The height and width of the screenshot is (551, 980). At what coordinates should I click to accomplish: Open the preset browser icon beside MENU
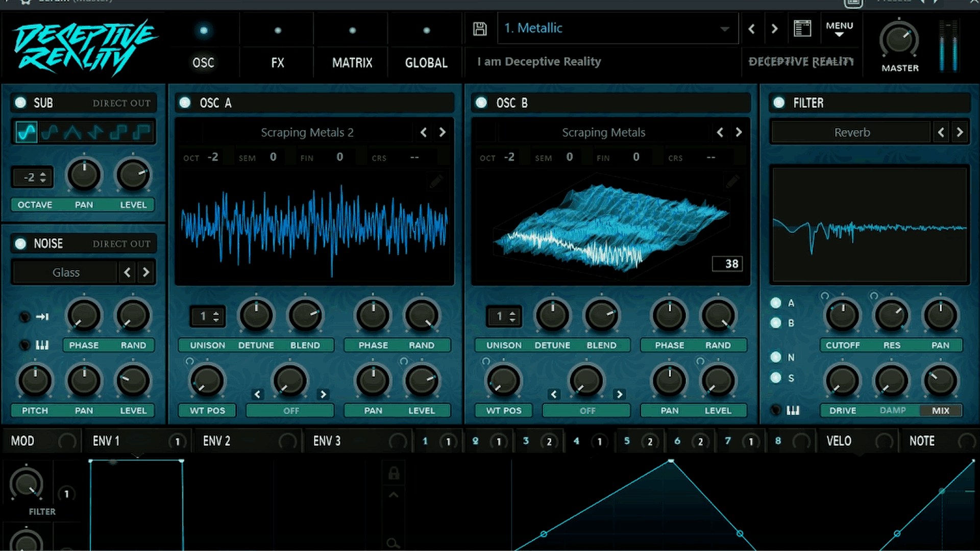click(x=802, y=28)
